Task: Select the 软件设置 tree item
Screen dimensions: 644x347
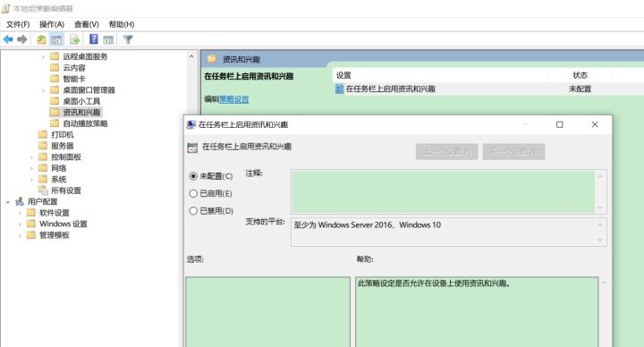Action: click(55, 213)
